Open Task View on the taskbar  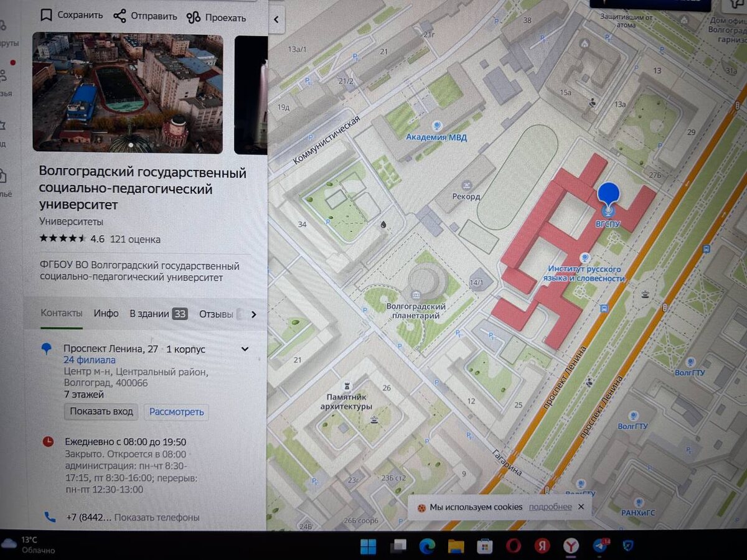click(397, 546)
